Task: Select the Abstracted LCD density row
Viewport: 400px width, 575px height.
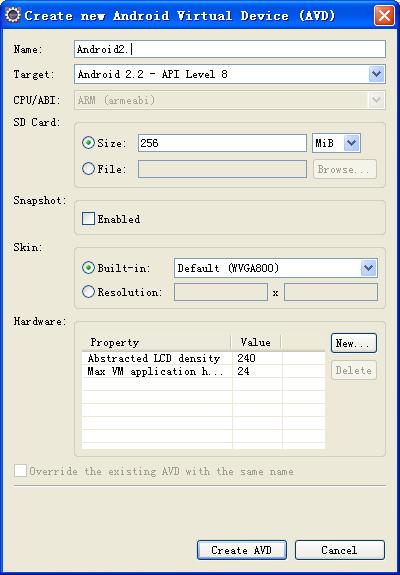Action: coord(203,358)
